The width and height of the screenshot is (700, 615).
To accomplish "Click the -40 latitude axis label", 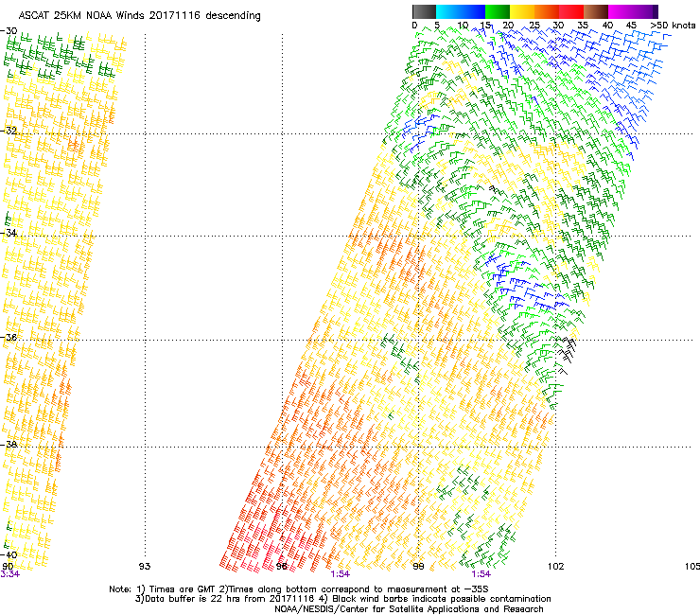I will (9, 554).
